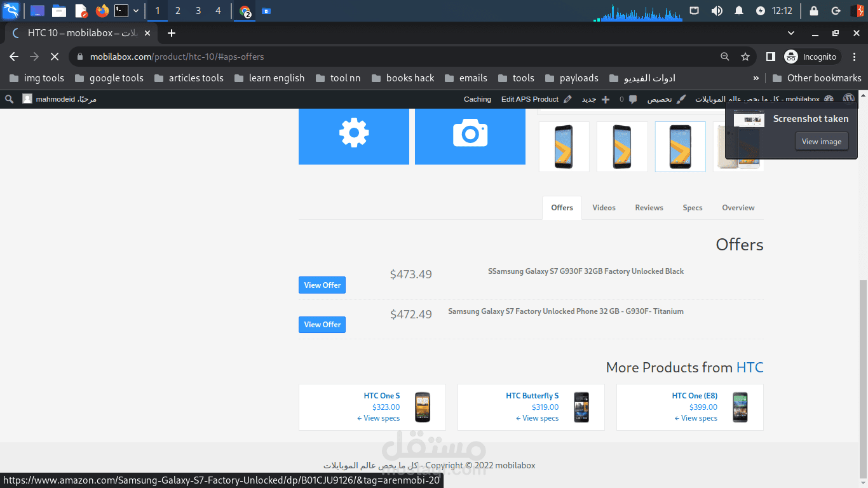Image resolution: width=868 pixels, height=488 pixels.
Task: Open the file manager from the panel
Action: (x=59, y=11)
